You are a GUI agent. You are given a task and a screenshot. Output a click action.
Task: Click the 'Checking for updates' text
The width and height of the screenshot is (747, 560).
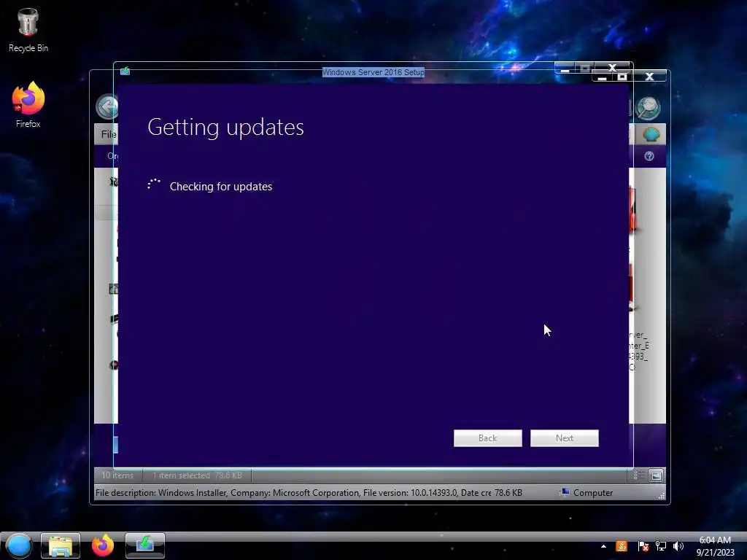(x=221, y=187)
